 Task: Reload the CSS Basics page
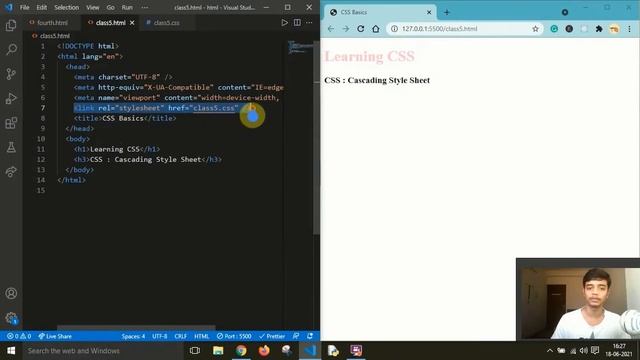pos(360,29)
